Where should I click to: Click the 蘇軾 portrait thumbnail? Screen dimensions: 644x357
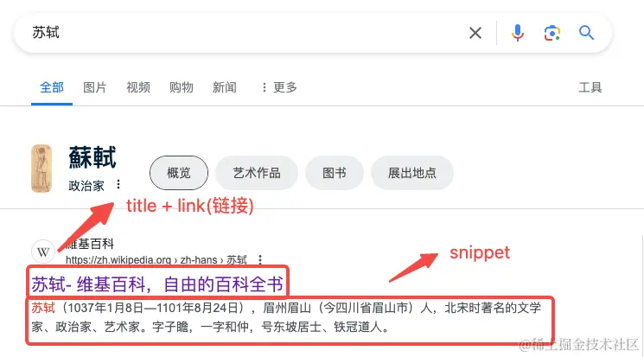click(x=41, y=169)
